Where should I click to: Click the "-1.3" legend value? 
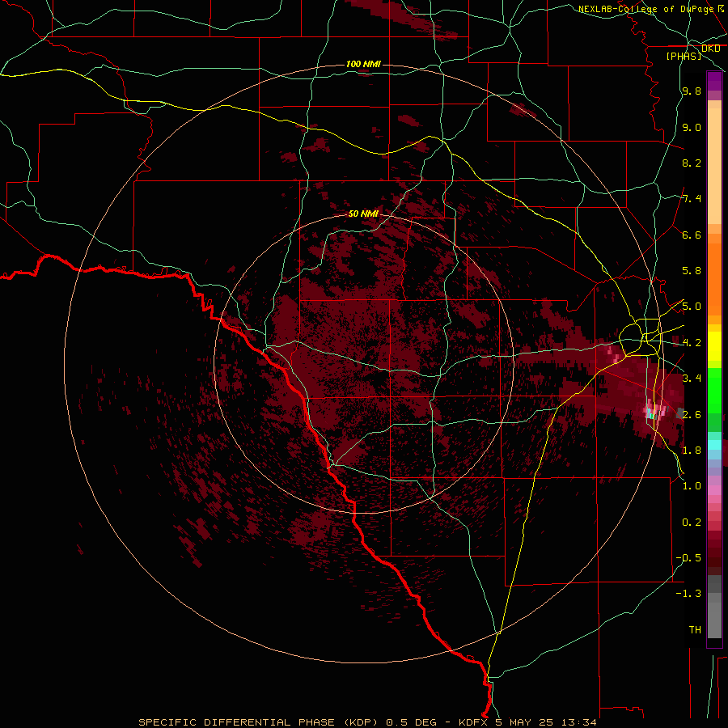click(x=688, y=594)
